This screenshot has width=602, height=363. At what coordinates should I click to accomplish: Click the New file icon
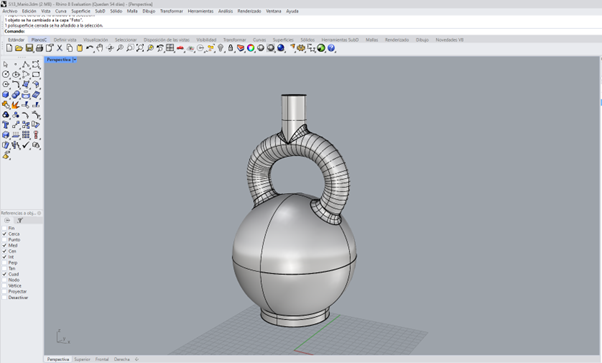tap(9, 48)
